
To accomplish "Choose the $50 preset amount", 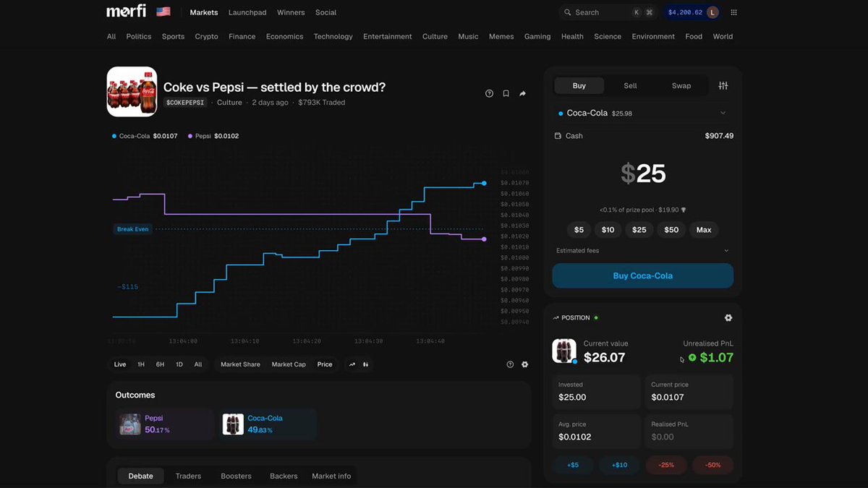I will coord(672,230).
